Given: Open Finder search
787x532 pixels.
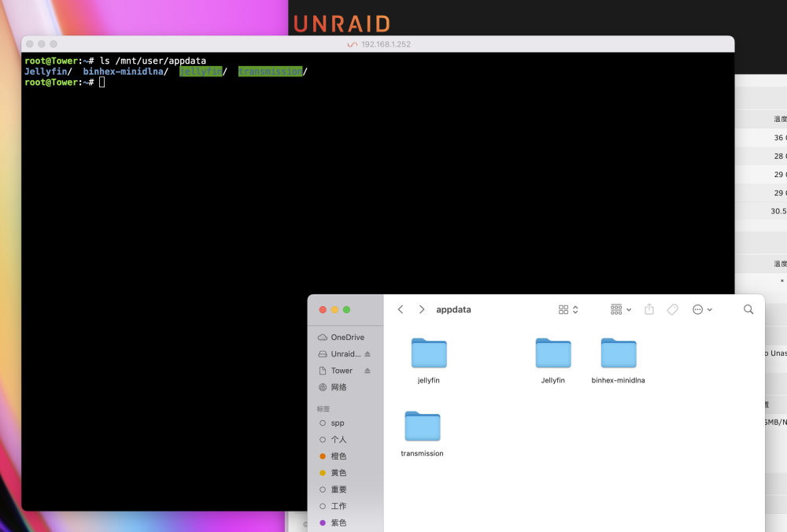Looking at the screenshot, I should coord(748,309).
